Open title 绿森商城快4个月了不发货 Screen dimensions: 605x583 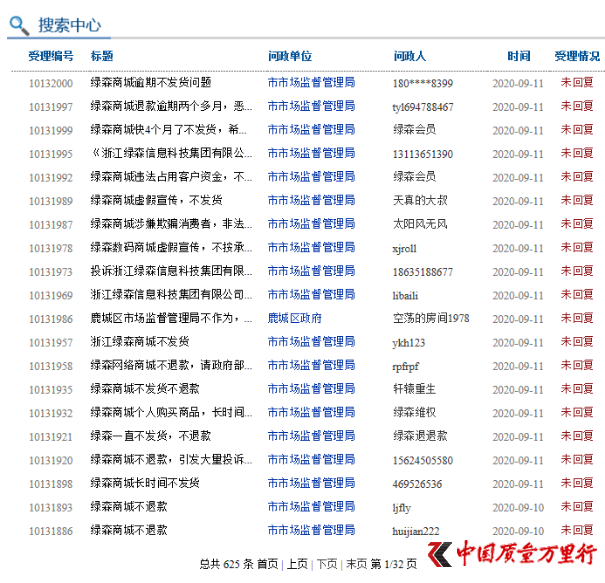[x=169, y=130]
